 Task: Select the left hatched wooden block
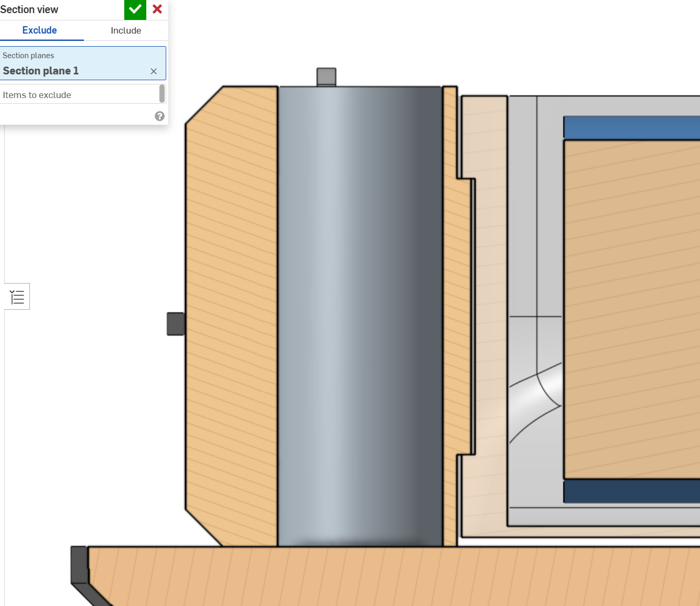[x=232, y=315]
